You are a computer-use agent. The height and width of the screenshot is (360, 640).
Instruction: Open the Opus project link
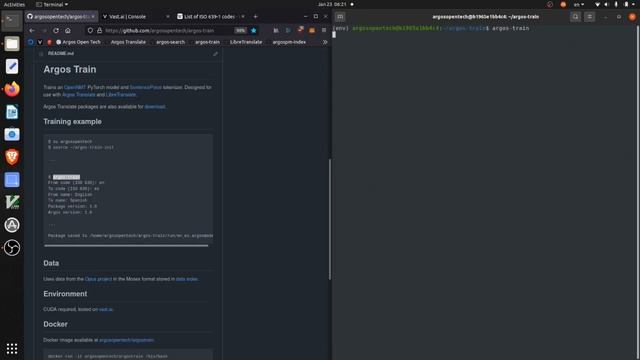pyautogui.click(x=98, y=279)
